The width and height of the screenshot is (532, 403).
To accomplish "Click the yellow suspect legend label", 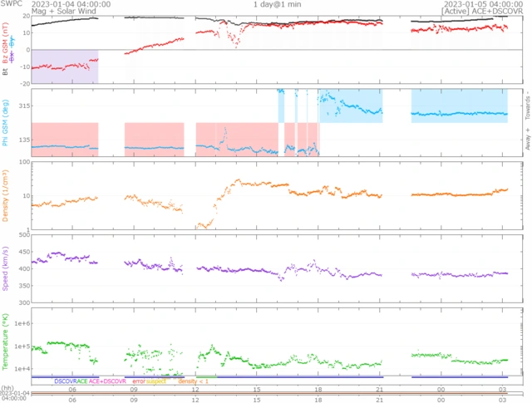I will tap(156, 381).
